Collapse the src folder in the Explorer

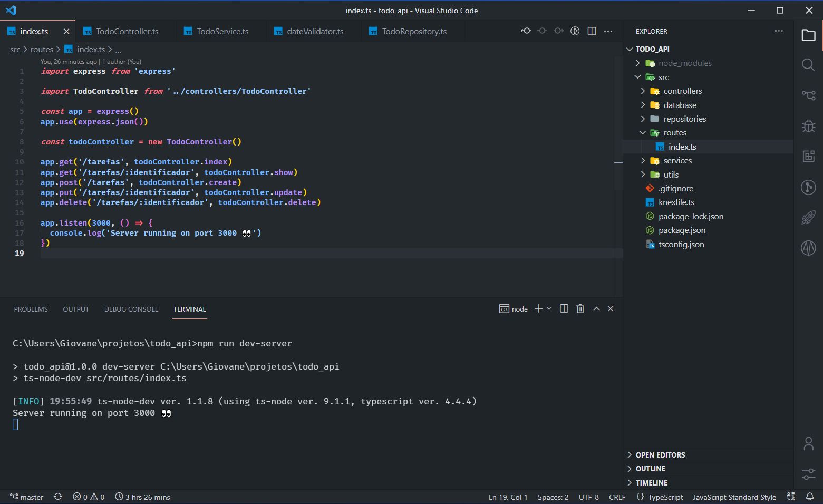637,77
